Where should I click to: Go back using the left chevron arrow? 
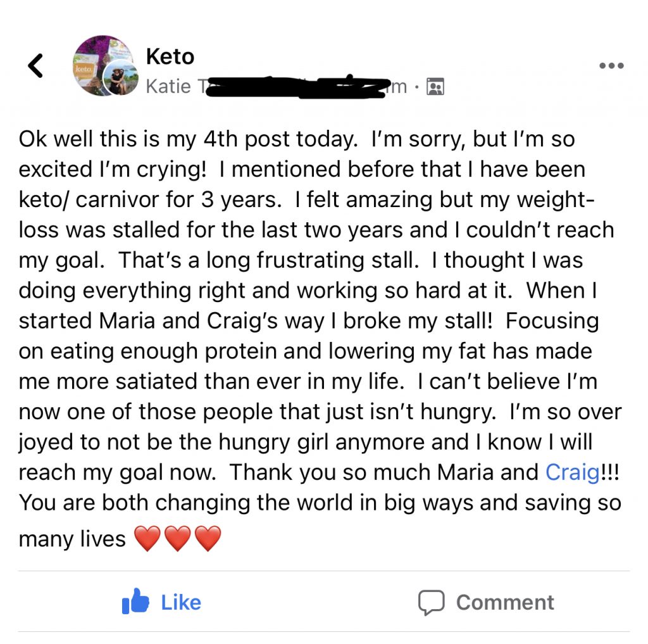pyautogui.click(x=35, y=66)
